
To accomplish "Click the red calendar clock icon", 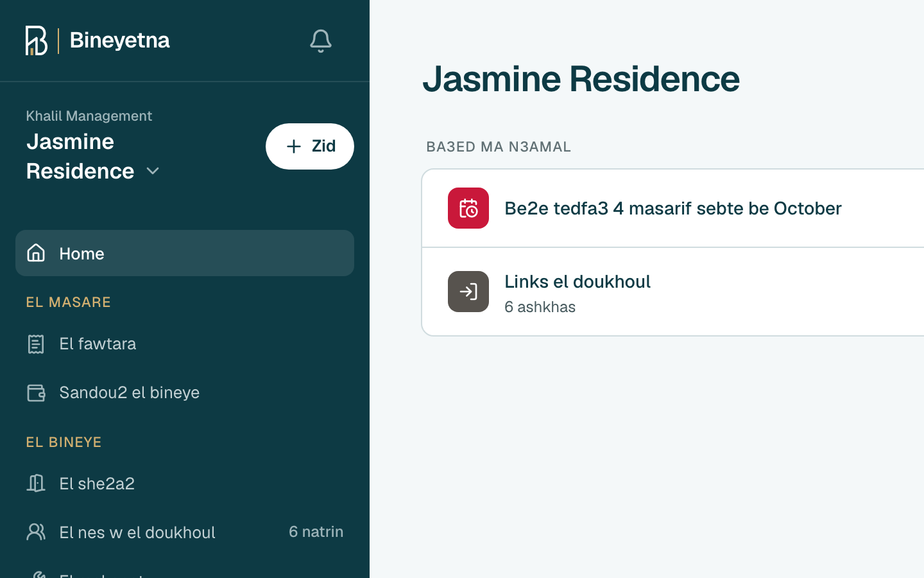I will pyautogui.click(x=468, y=208).
